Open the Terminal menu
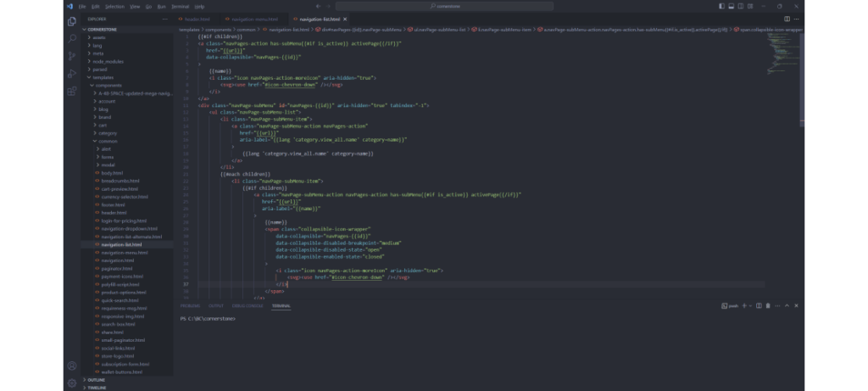 click(x=180, y=7)
